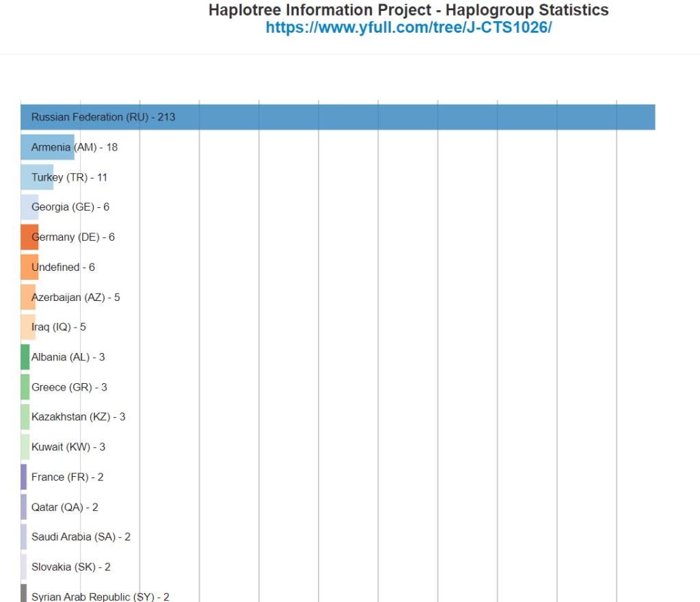This screenshot has width=700, height=602.
Task: Select the Armenia (AM) blue bar
Action: point(47,147)
